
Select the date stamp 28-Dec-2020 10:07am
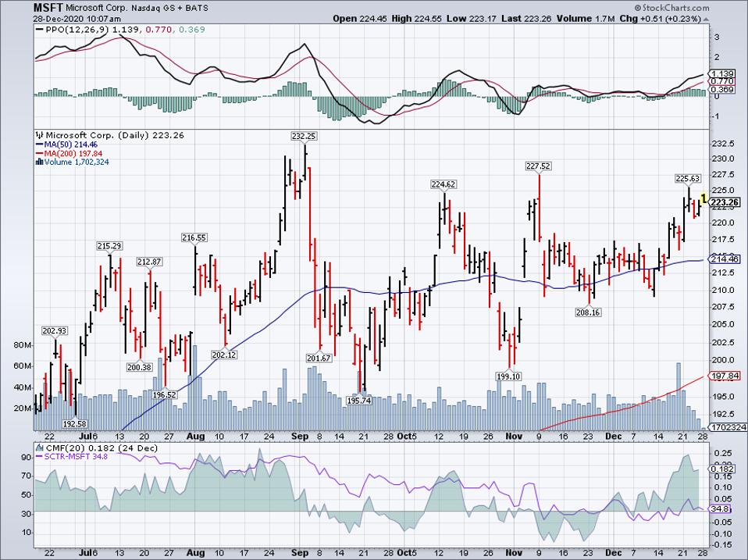click(x=77, y=19)
